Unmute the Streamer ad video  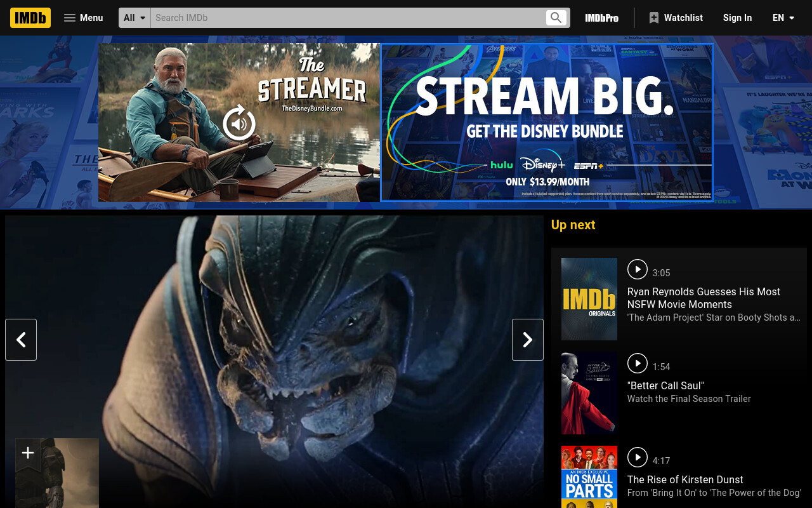(x=239, y=123)
